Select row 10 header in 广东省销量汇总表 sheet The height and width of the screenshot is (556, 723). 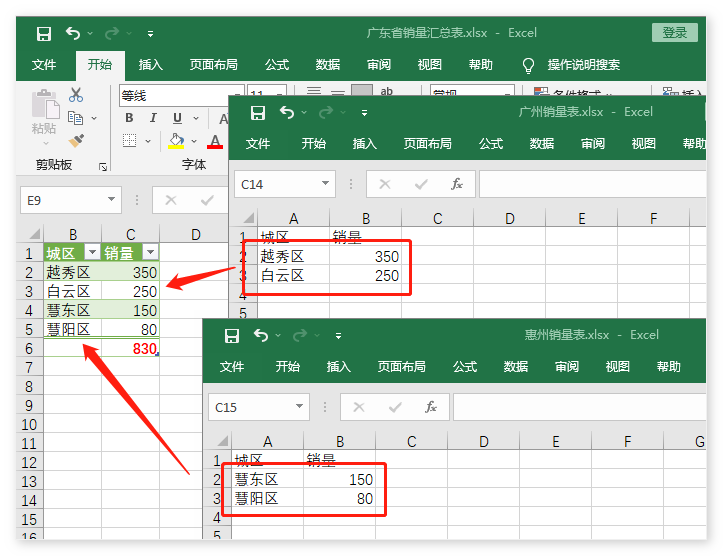pos(29,425)
